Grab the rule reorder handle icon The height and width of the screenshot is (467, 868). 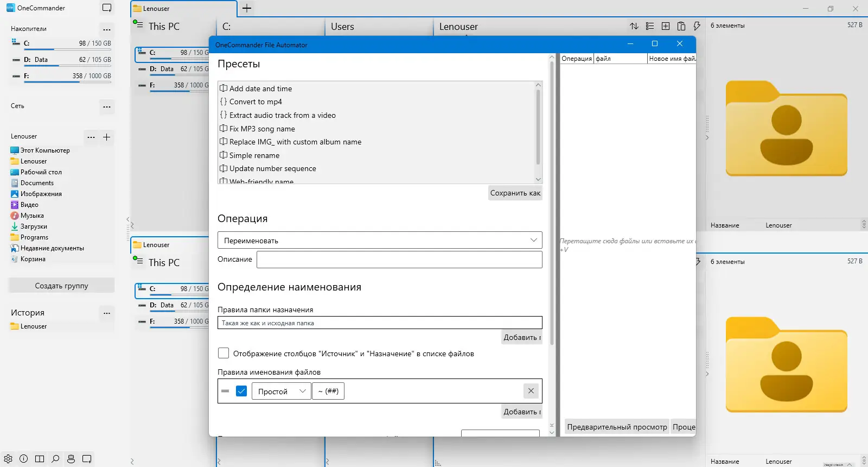(x=225, y=391)
